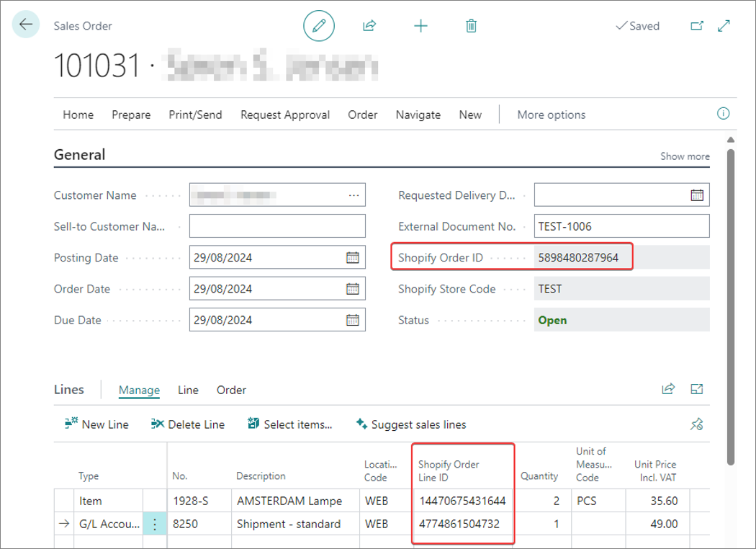Open calendar for Requested Delivery Date
Image resolution: width=756 pixels, height=549 pixels.
(x=697, y=195)
